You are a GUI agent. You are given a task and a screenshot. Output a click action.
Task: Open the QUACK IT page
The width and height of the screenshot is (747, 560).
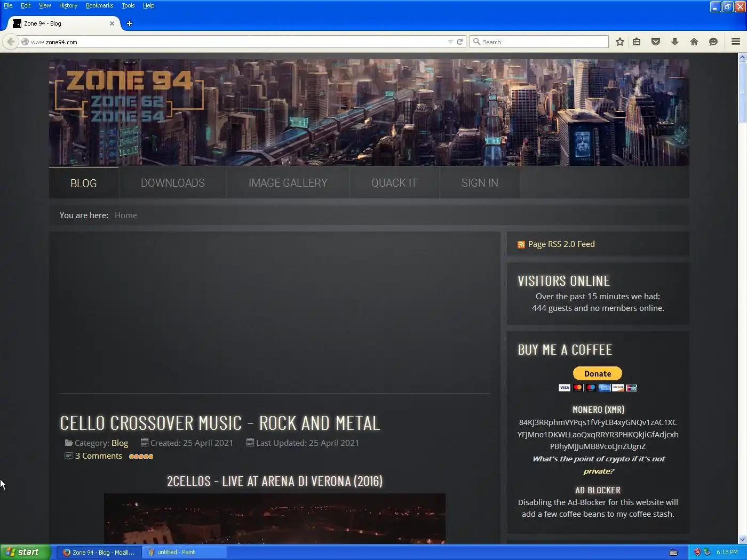pos(394,183)
